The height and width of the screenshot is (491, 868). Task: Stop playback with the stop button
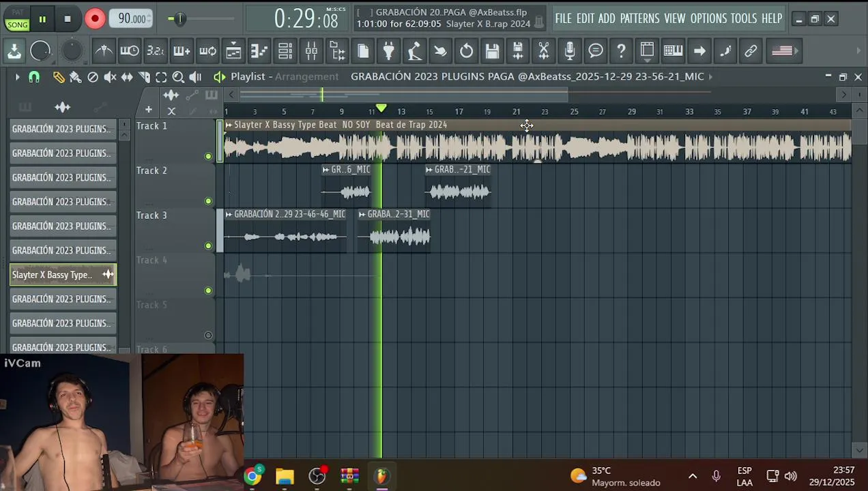(x=68, y=19)
